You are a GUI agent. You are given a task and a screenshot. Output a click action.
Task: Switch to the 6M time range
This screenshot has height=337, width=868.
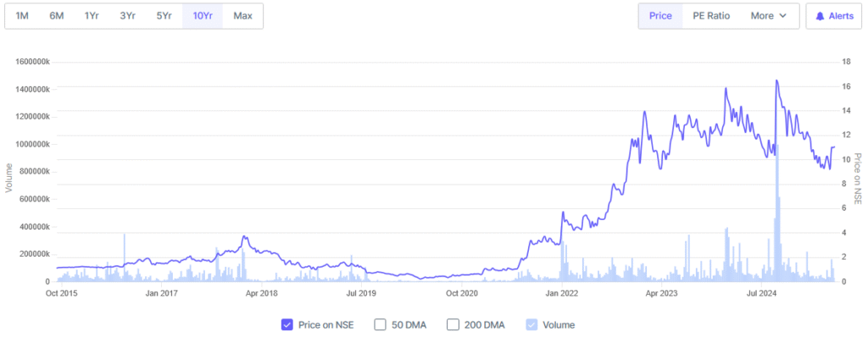[x=57, y=16]
